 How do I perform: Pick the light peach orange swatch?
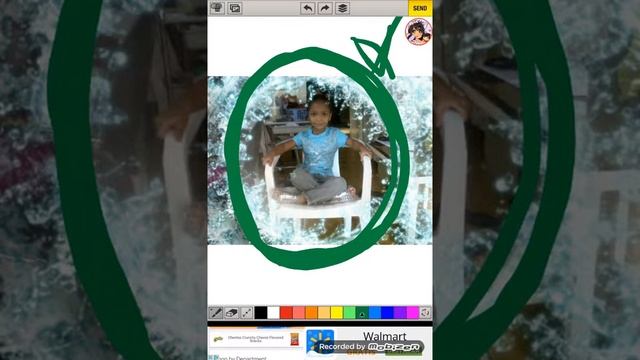pos(324,313)
